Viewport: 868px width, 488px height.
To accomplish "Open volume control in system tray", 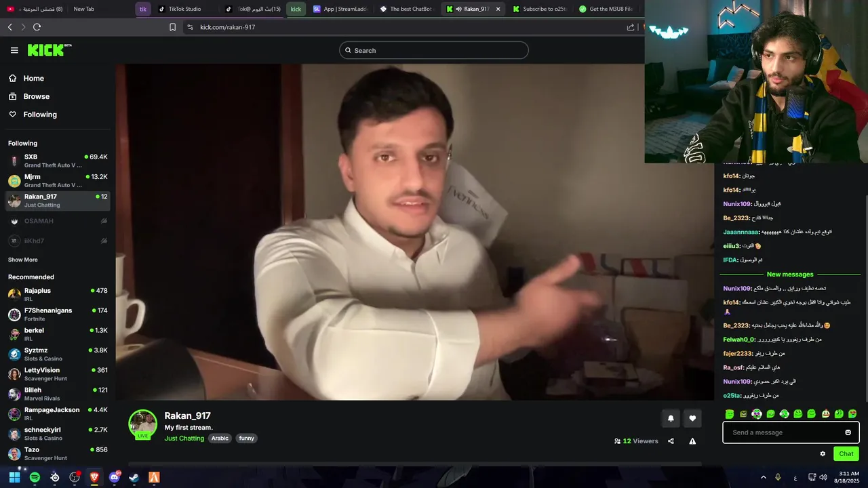I will [823, 477].
